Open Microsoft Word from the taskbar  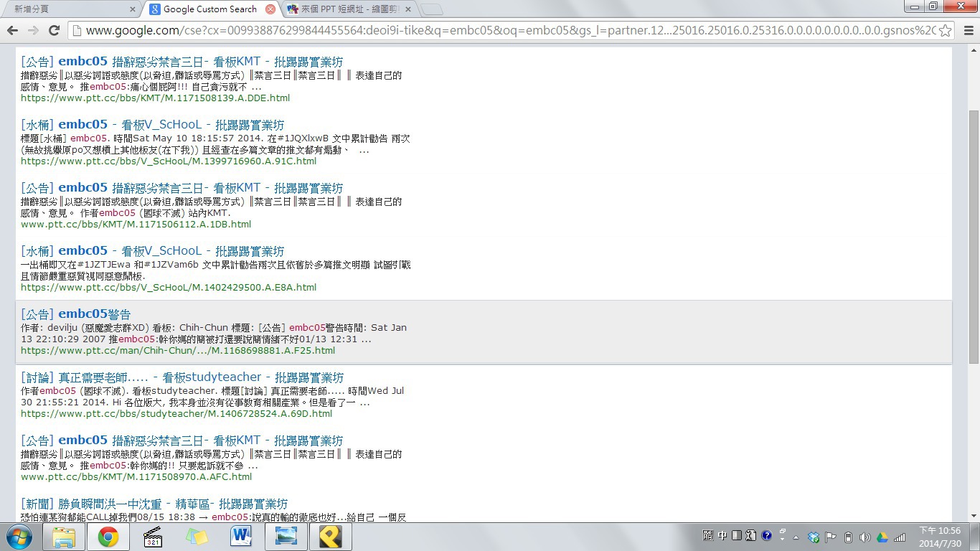(x=242, y=537)
